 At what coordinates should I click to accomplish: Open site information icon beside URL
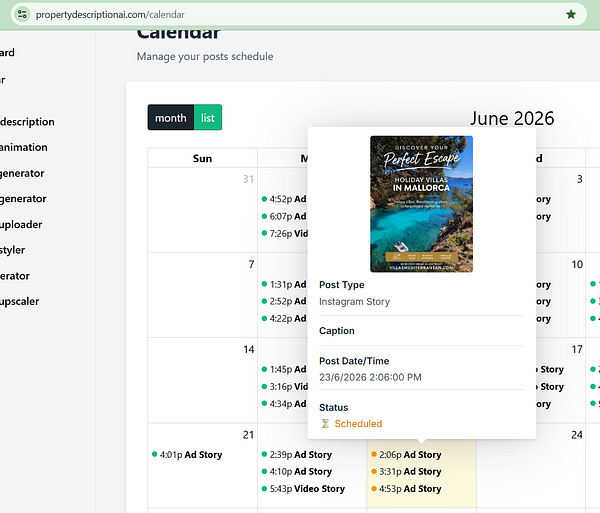click(22, 15)
